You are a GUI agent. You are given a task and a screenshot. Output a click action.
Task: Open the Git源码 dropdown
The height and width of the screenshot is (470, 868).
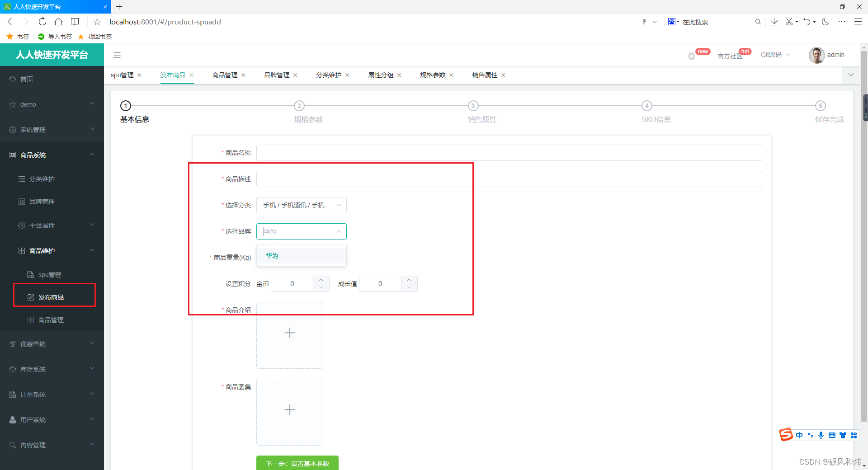(775, 55)
